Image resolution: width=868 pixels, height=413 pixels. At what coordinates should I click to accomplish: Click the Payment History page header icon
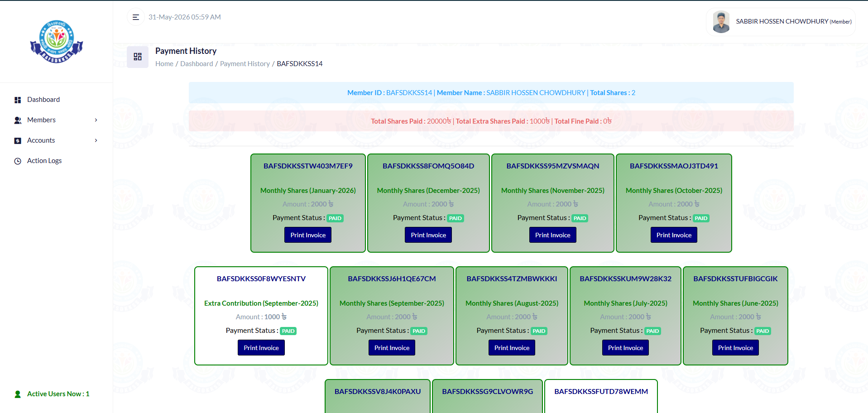coord(138,57)
